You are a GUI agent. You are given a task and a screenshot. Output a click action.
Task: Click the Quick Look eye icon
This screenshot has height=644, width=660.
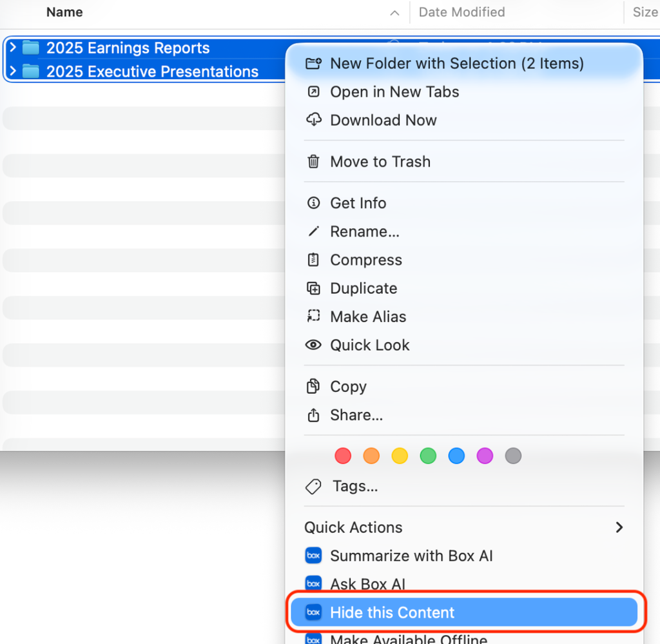tap(313, 345)
